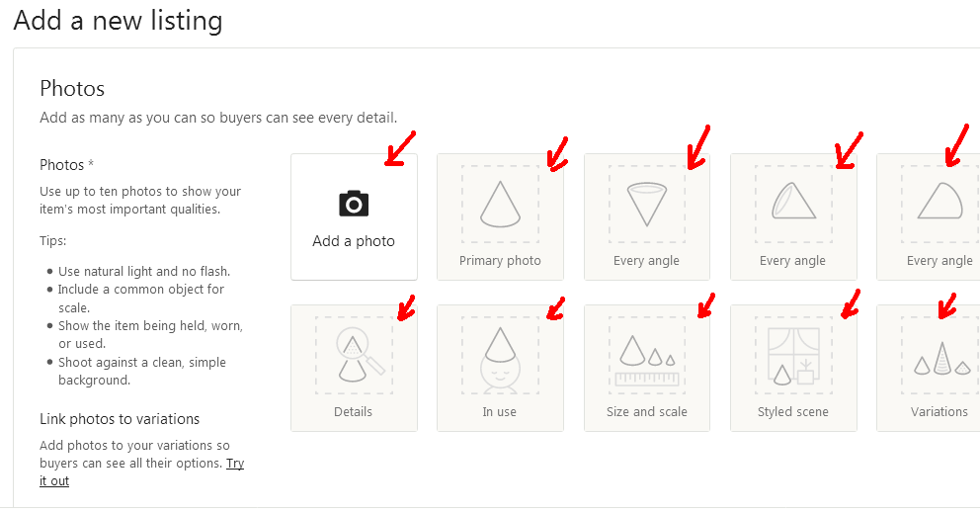Click the Size and scale caption
980x514 pixels.
[x=647, y=411]
